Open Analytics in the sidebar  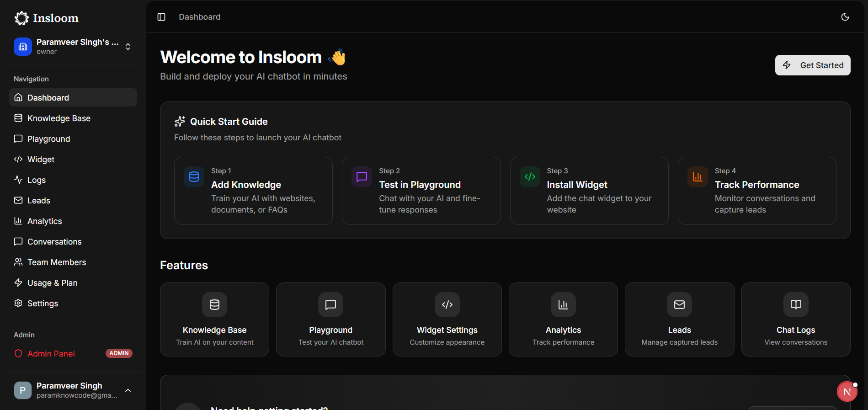tap(73, 221)
